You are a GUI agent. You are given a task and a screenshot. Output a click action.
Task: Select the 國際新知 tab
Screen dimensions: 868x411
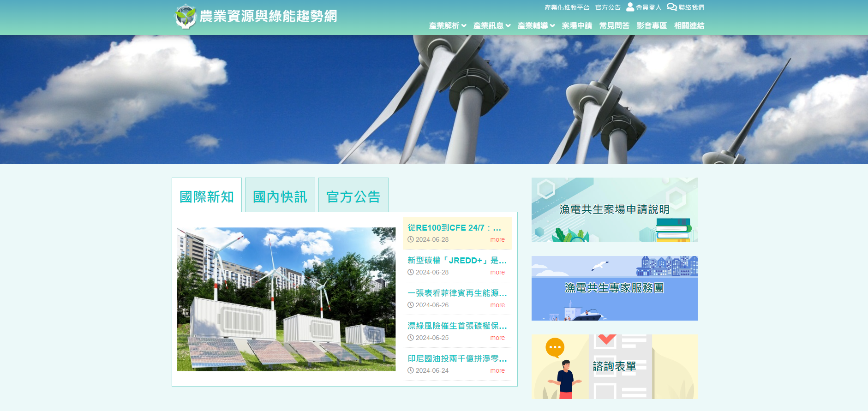click(x=207, y=197)
